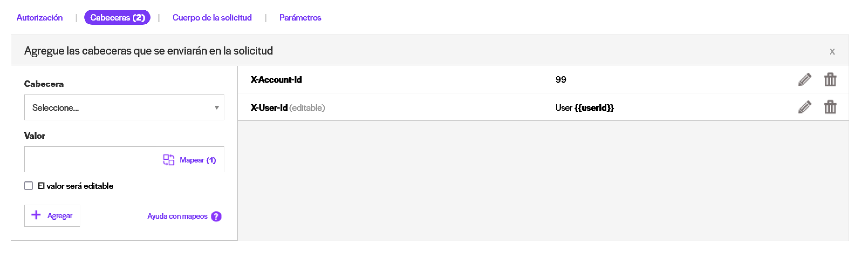This screenshot has height=264, width=868.
Task: Click the dropdown arrow in Cabecera select
Action: pyautogui.click(x=217, y=108)
